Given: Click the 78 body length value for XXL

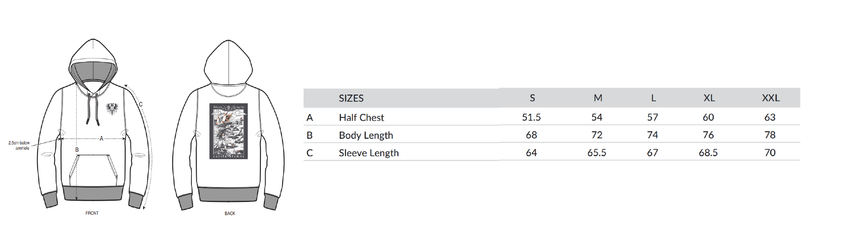Looking at the screenshot, I should click(770, 135).
